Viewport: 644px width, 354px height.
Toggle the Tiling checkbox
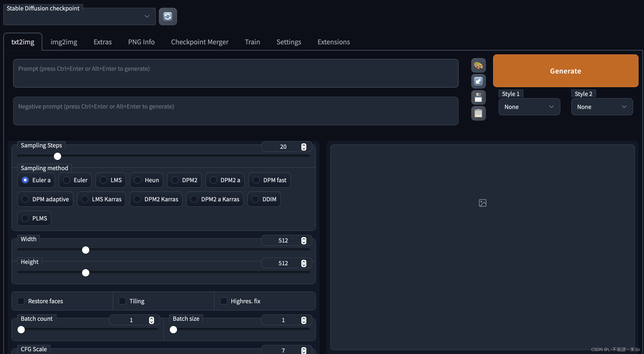[122, 301]
